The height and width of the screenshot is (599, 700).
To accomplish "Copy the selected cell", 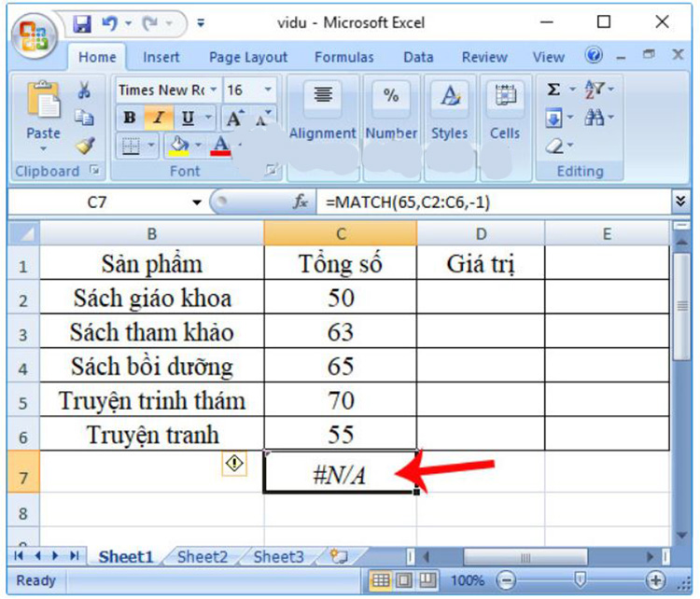I will tap(84, 118).
